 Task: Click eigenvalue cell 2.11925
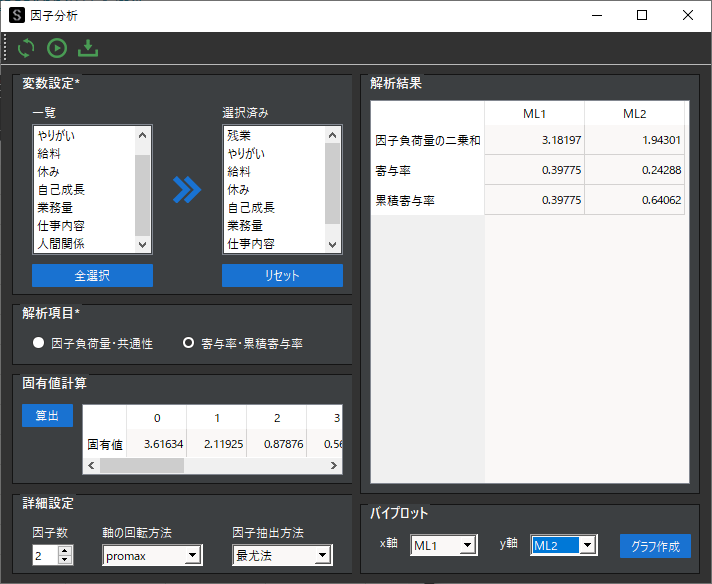217,444
